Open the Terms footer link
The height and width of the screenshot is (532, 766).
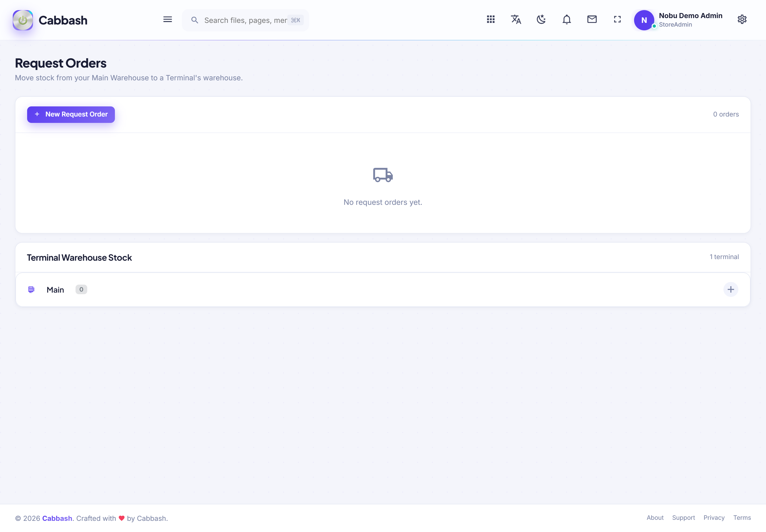742,518
